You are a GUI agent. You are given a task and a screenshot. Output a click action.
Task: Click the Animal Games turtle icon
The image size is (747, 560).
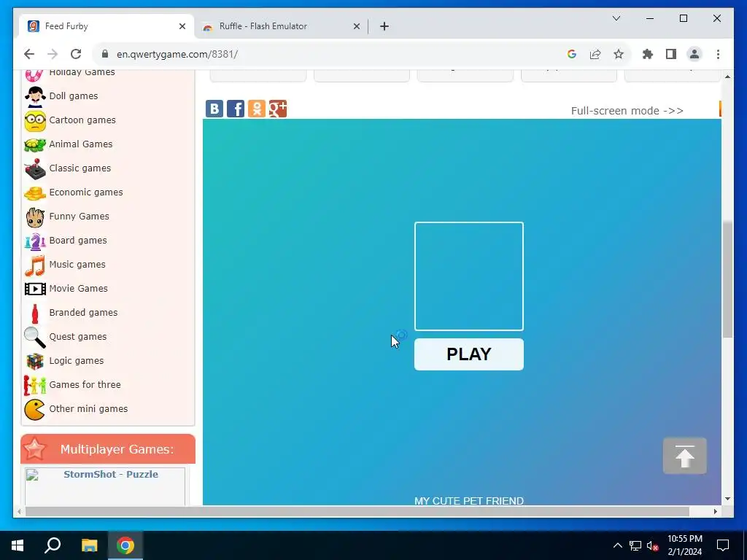pyautogui.click(x=35, y=144)
